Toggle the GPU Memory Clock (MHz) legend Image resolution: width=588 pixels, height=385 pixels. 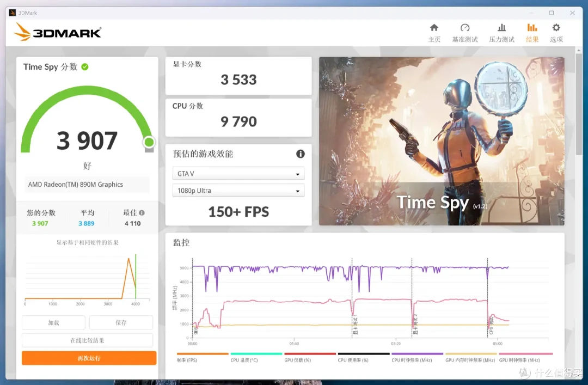[x=471, y=357]
